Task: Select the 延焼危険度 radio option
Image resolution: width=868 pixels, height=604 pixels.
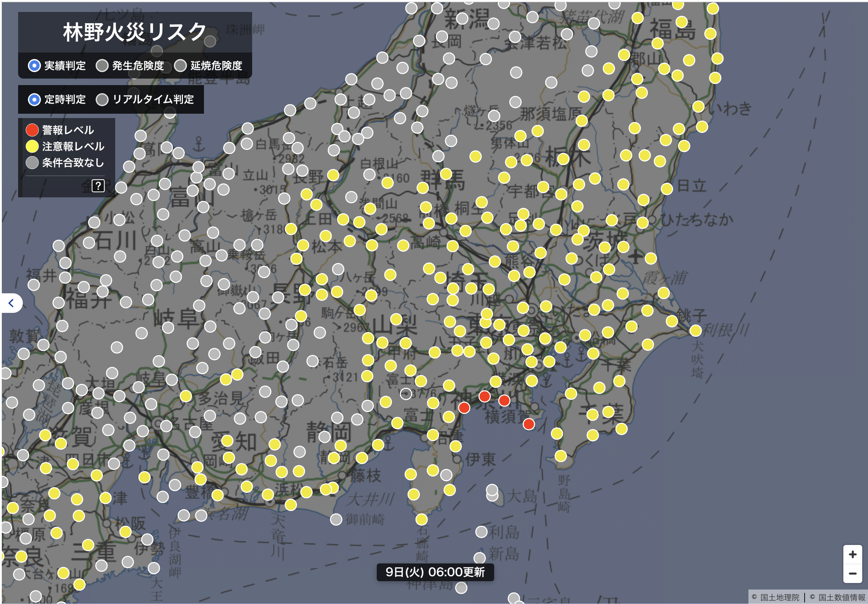Action: [x=180, y=66]
